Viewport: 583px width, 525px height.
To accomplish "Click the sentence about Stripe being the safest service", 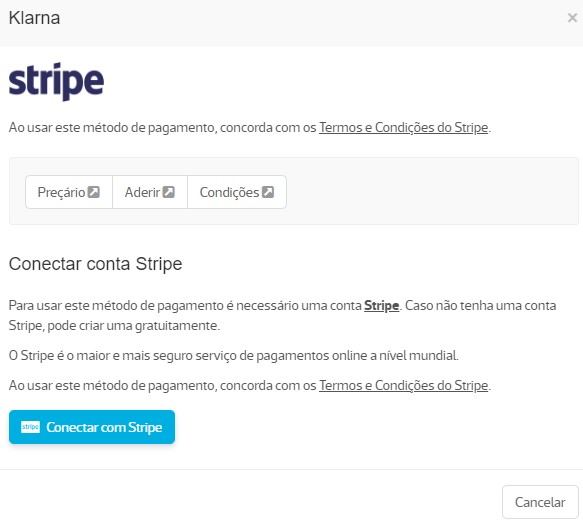I will coord(233,355).
